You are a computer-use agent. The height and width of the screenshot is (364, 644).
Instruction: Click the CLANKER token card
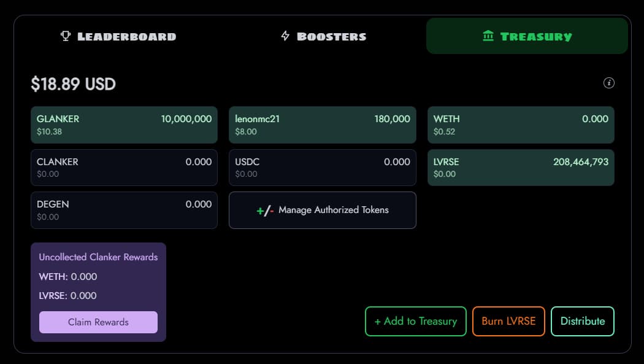(124, 168)
